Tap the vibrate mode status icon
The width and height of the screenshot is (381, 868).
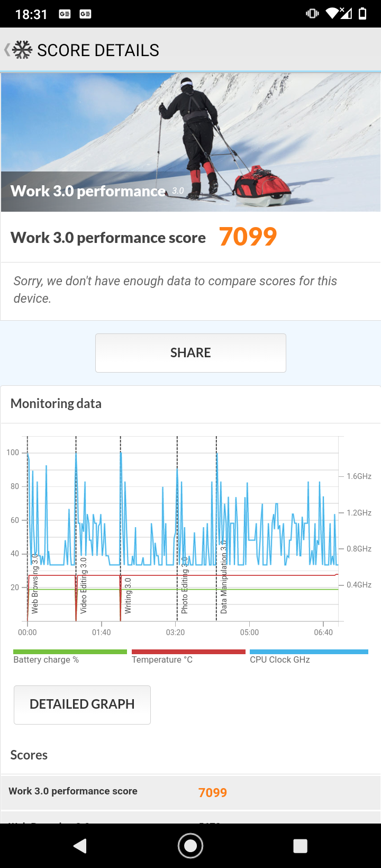pos(312,14)
